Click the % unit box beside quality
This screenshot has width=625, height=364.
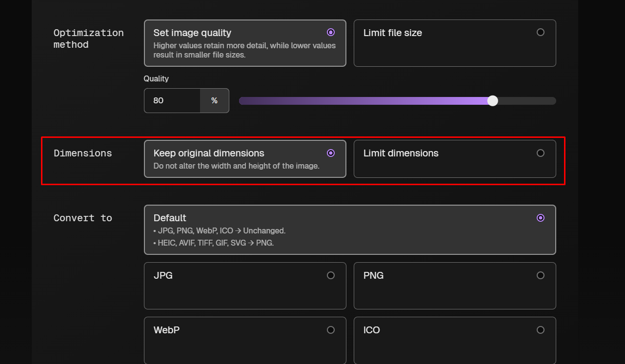(x=214, y=100)
